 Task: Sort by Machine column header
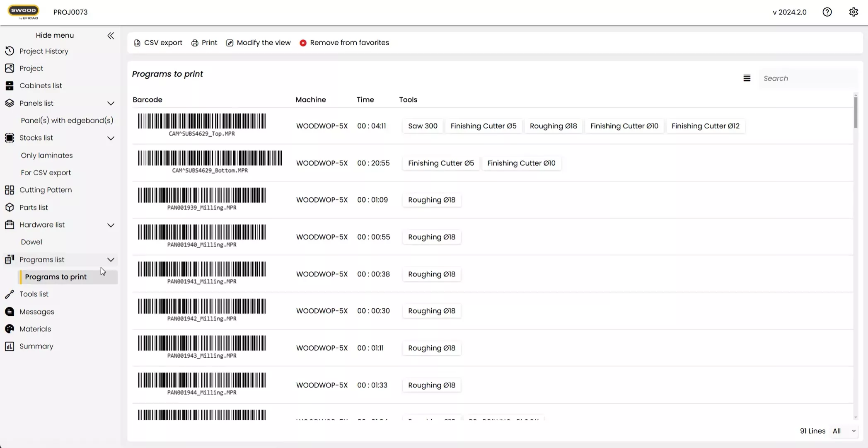(x=311, y=99)
